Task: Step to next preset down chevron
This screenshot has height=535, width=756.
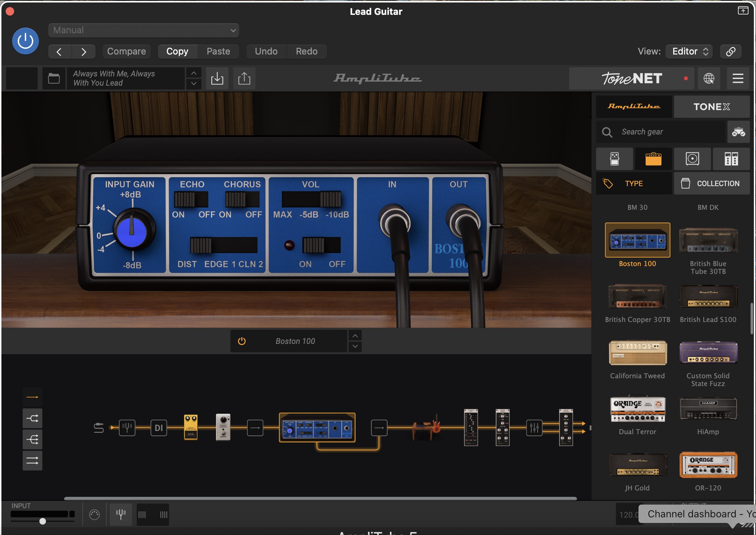Action: (x=194, y=84)
